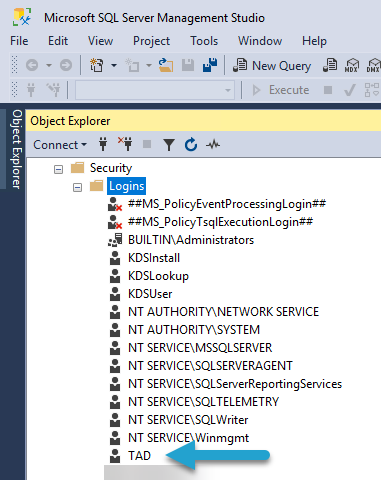The image size is (381, 480).
Task: Select the KDSUser login
Action: pos(150,294)
